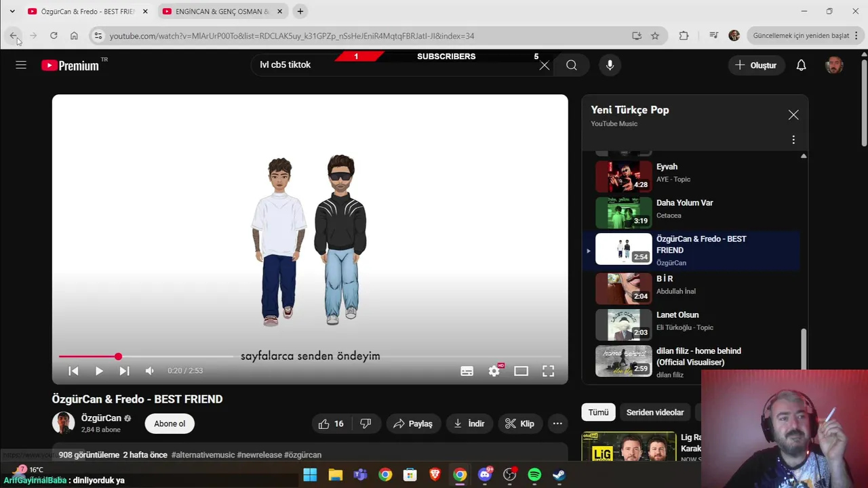The width and height of the screenshot is (868, 488).
Task: Play B İ R by Abdullah İnal
Action: coord(692,289)
